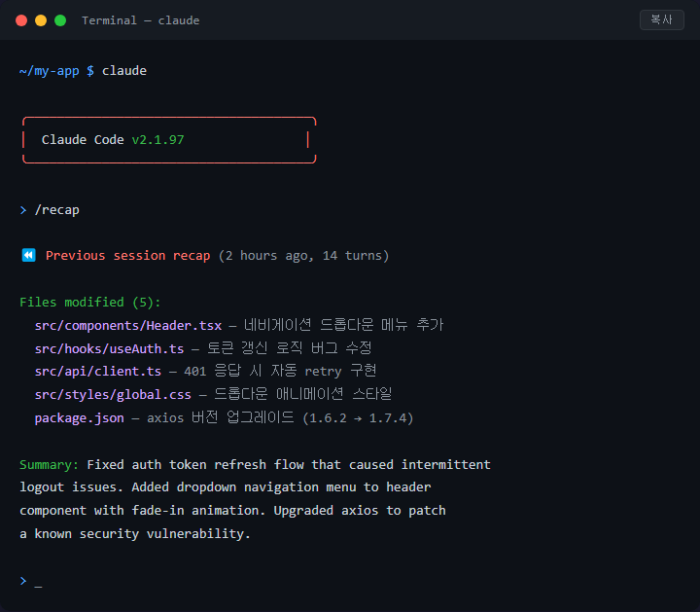Screen dimensions: 700x612
Task: Click the '/recap' command text
Action: coord(56,210)
